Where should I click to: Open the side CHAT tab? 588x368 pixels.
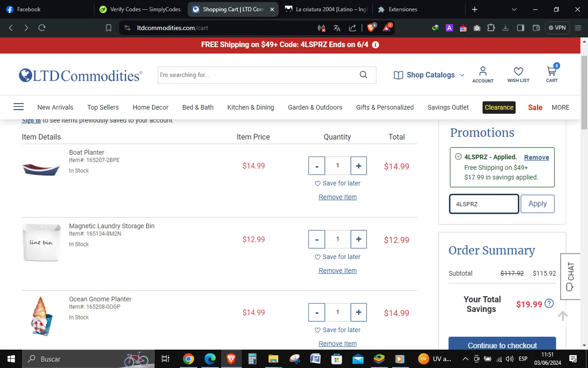570,277
